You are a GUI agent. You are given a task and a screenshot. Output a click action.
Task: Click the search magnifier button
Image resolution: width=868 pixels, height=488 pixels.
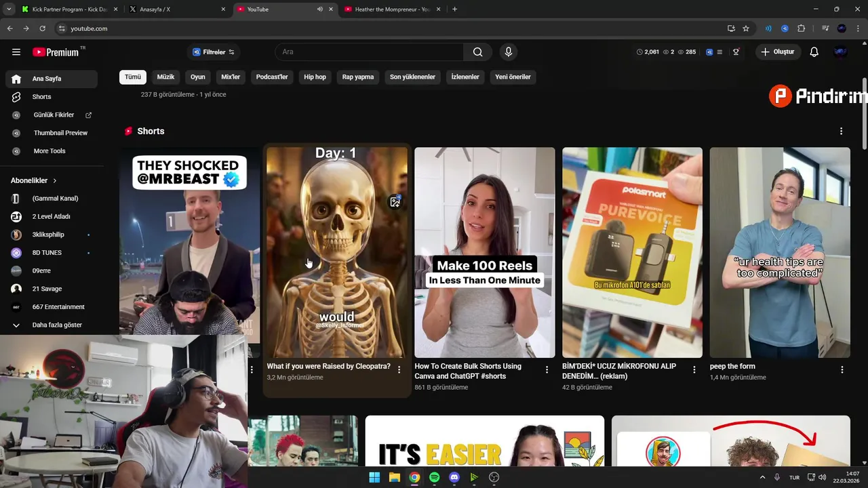tap(478, 52)
